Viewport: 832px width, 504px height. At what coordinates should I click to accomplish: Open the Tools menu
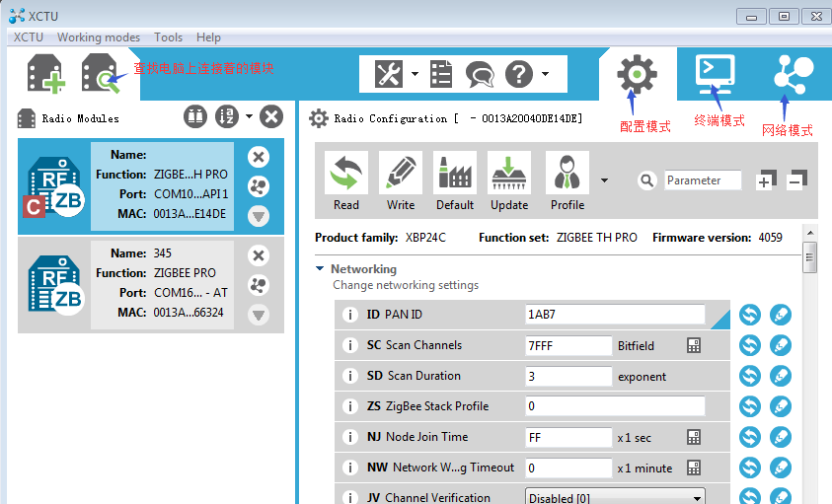[168, 37]
